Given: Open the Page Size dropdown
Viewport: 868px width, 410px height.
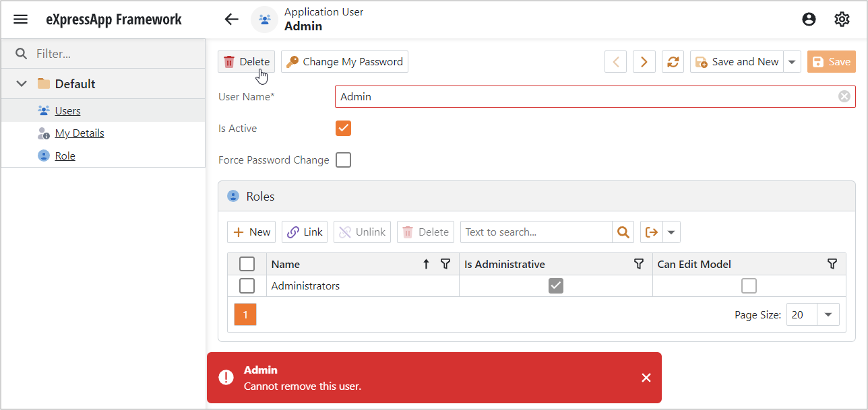Looking at the screenshot, I should (x=828, y=314).
